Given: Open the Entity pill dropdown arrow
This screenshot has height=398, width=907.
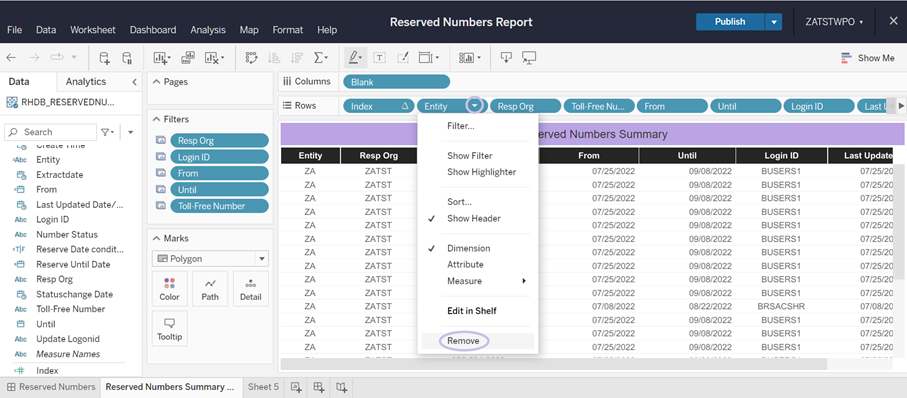Looking at the screenshot, I should pyautogui.click(x=475, y=106).
